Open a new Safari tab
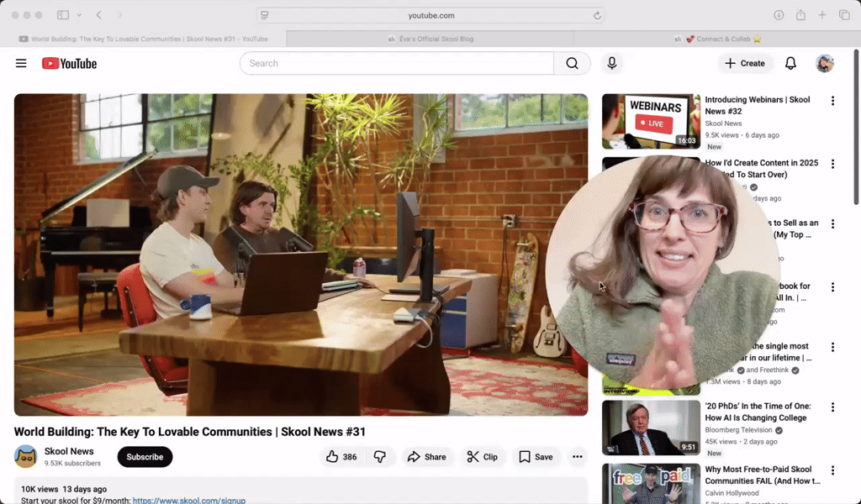 tap(822, 15)
